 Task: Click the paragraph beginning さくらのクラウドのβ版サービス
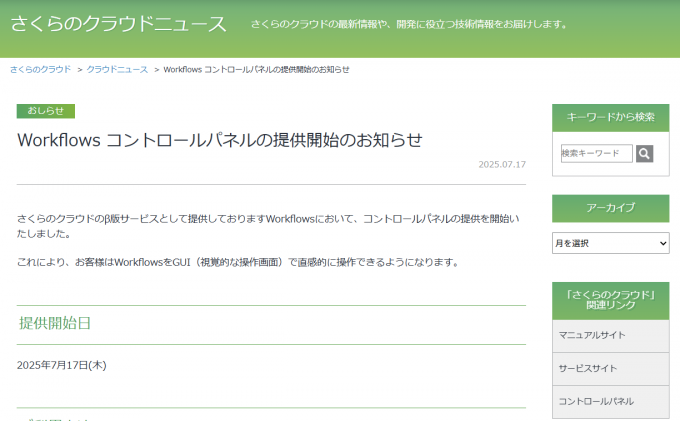[268, 226]
